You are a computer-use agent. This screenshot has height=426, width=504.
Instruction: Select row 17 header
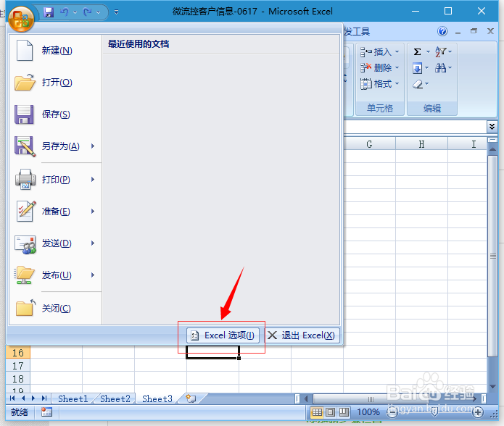click(x=18, y=366)
